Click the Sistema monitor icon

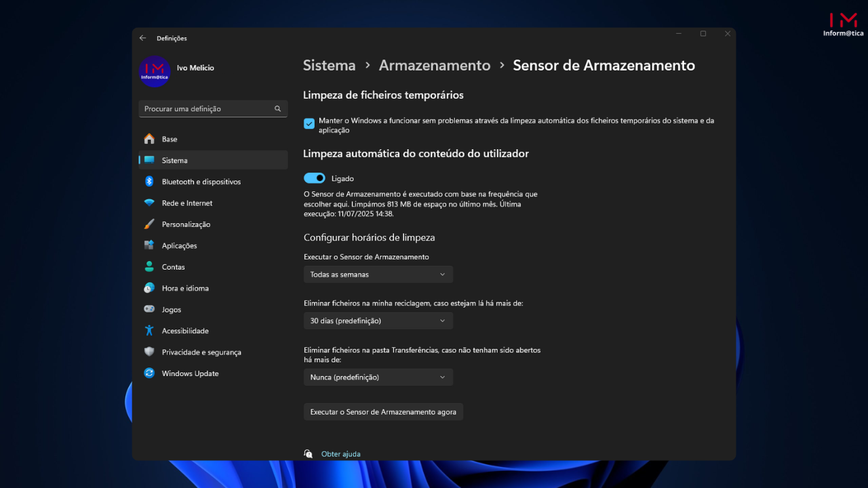149,160
